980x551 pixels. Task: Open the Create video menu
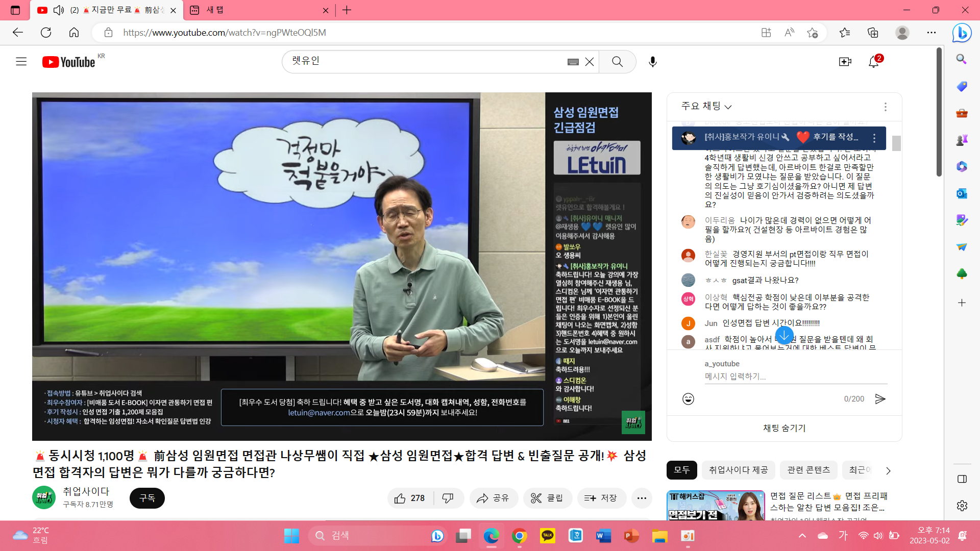(x=845, y=62)
